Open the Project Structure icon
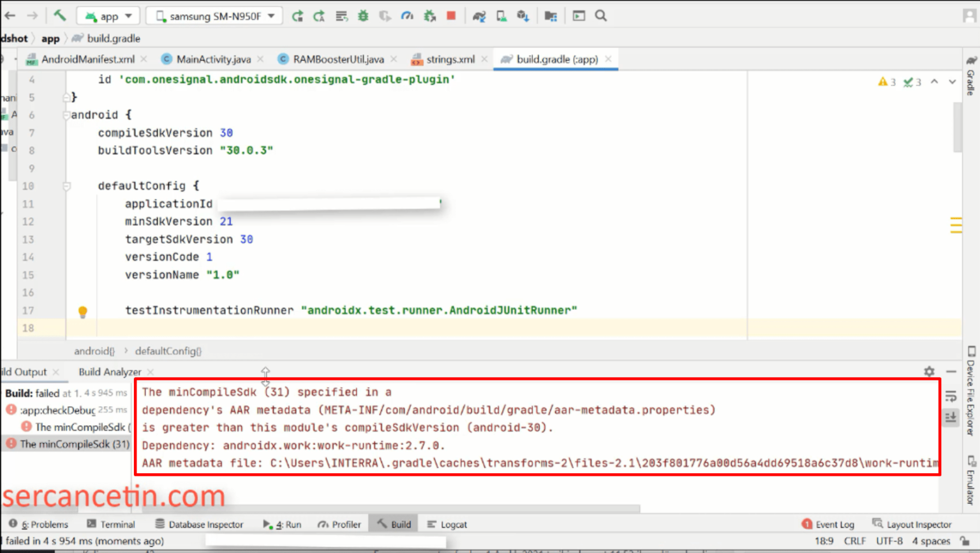 pos(551,16)
